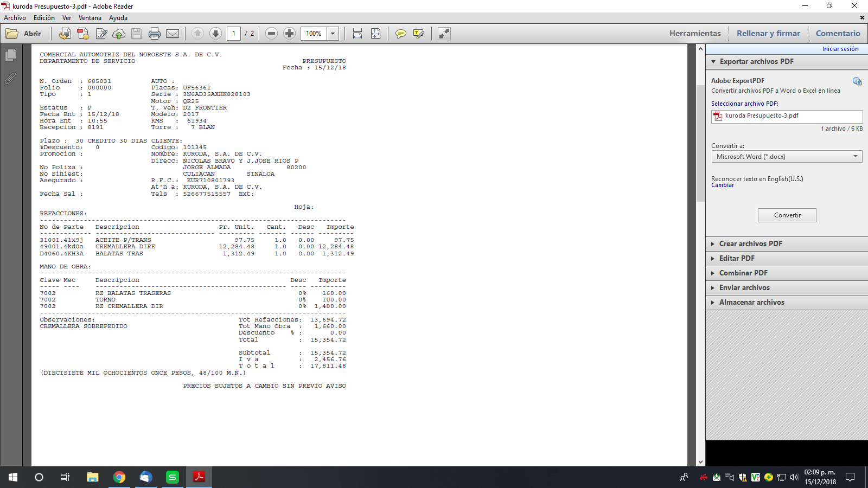Expand the Combinar PDF section
The image size is (868, 488).
point(743,273)
